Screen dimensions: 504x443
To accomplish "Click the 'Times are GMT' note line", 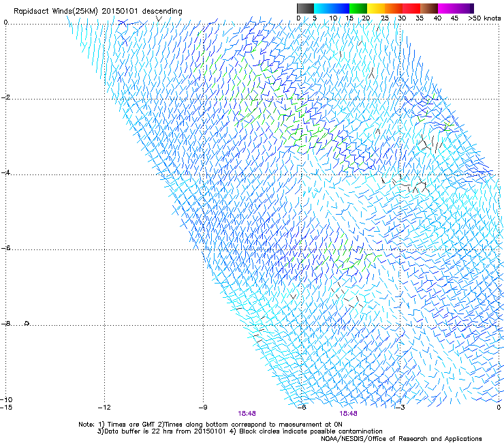I will click(x=210, y=425).
